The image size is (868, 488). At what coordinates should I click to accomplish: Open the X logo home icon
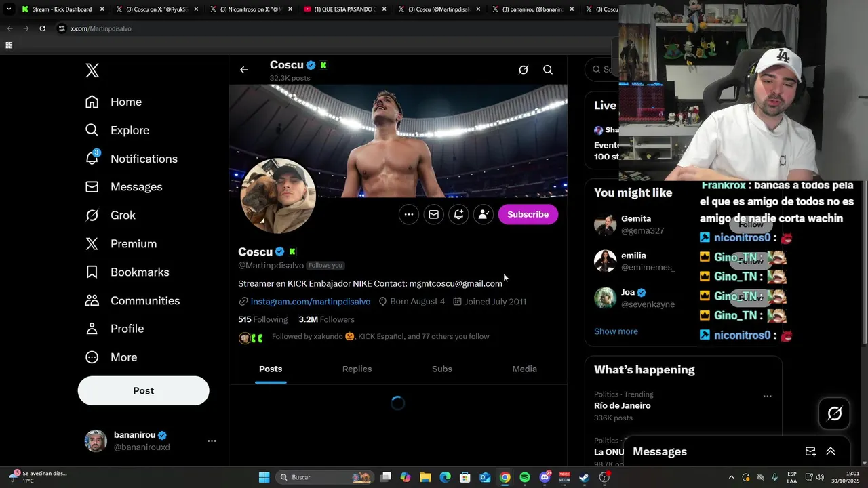pos(92,70)
